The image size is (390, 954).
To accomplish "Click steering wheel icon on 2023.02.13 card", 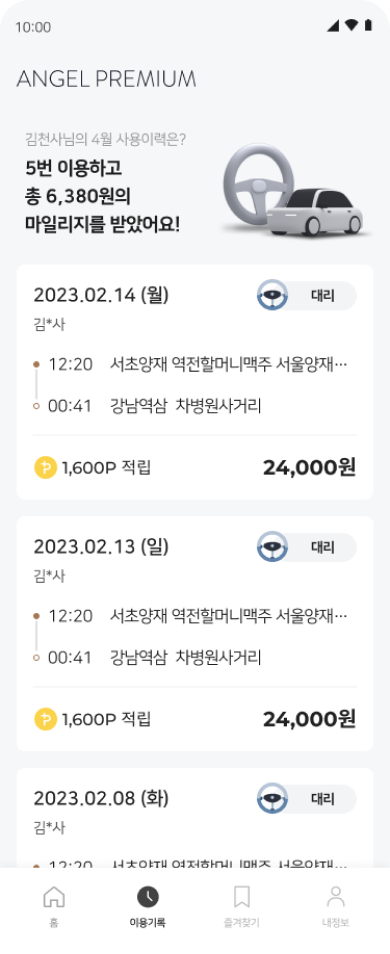I will 272,546.
